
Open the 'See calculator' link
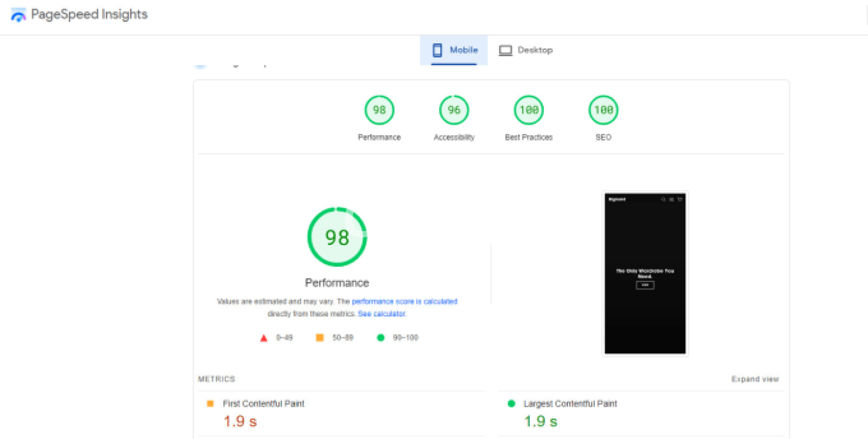(x=382, y=313)
